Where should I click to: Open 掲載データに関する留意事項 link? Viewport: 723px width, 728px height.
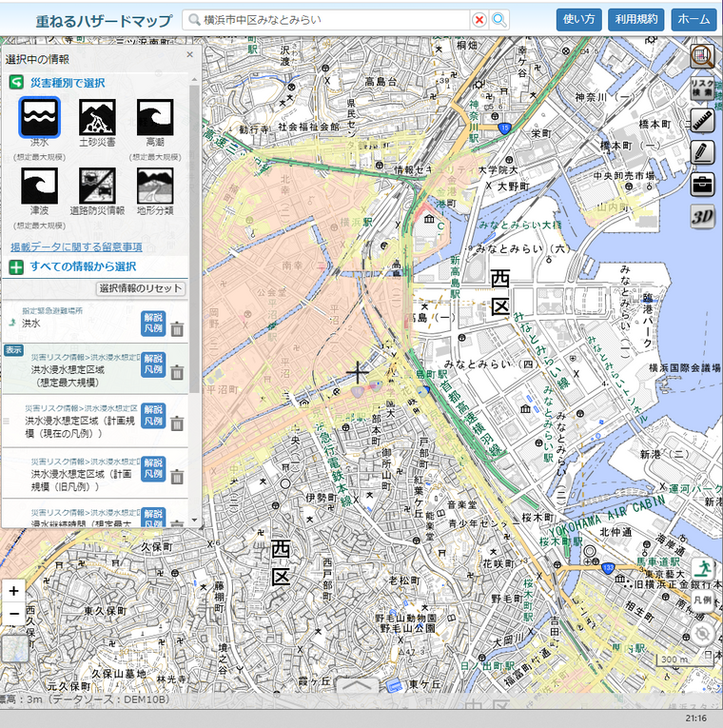[76, 247]
